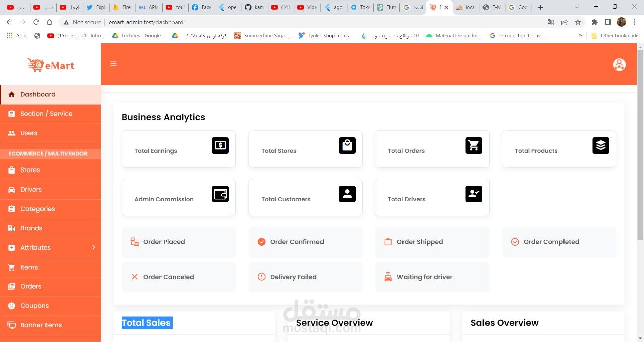Open the user profile avatar icon

pos(619,65)
